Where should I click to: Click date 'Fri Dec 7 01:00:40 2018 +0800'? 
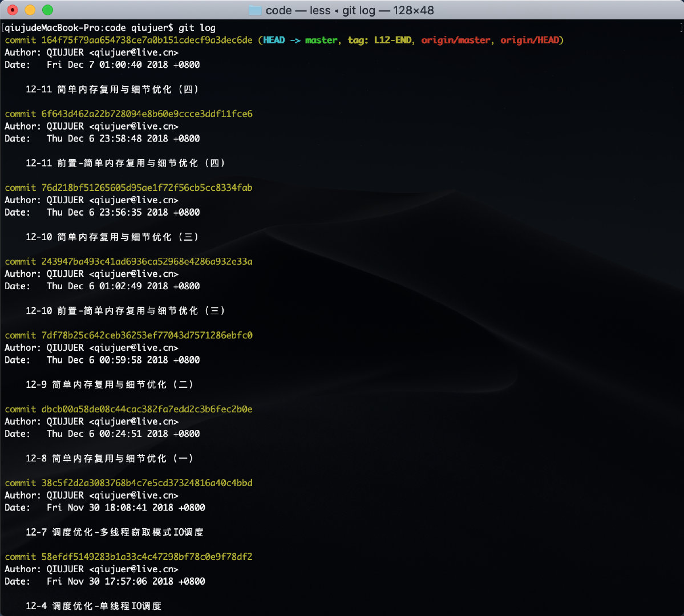pyautogui.click(x=123, y=64)
